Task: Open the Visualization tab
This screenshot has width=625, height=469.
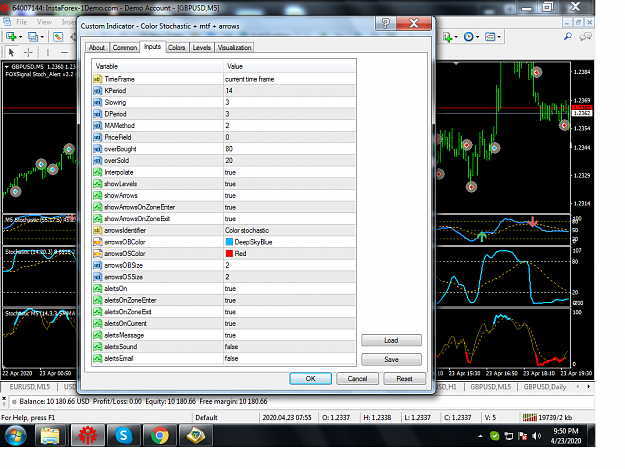Action: (234, 48)
